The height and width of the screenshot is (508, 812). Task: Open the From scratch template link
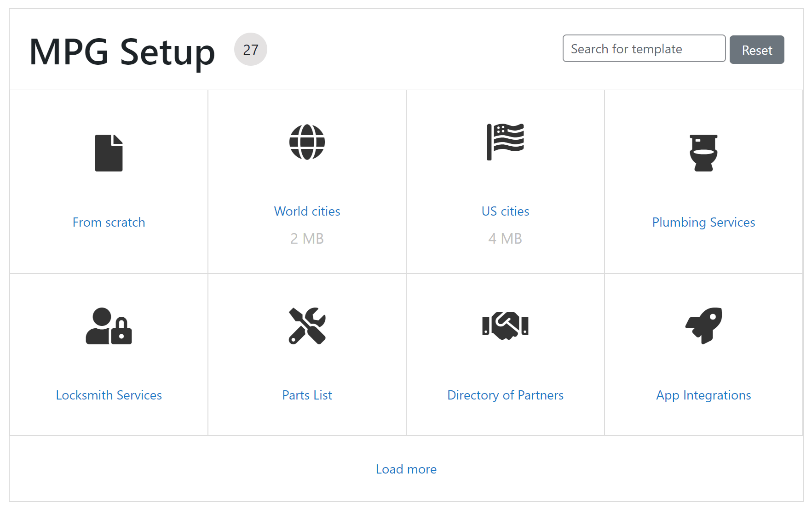tap(109, 223)
